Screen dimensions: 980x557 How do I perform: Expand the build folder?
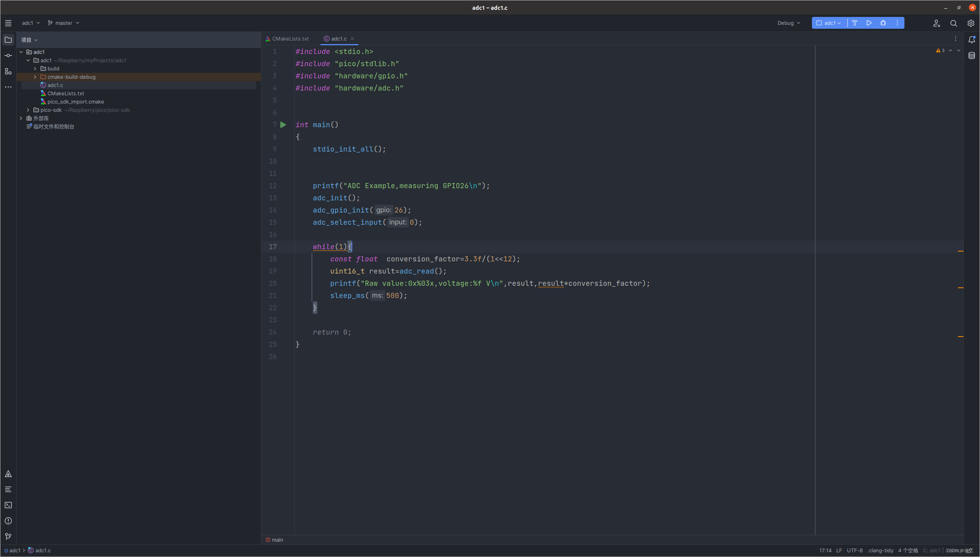(35, 68)
